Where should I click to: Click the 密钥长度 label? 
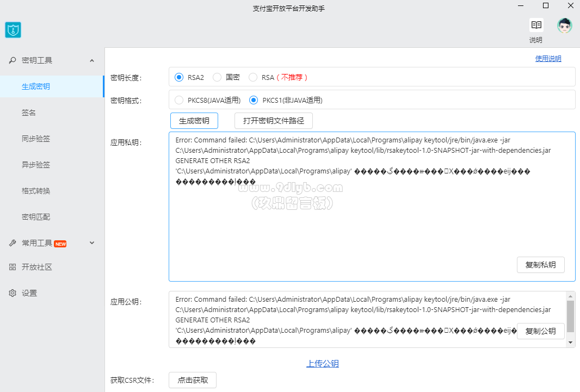(x=126, y=78)
